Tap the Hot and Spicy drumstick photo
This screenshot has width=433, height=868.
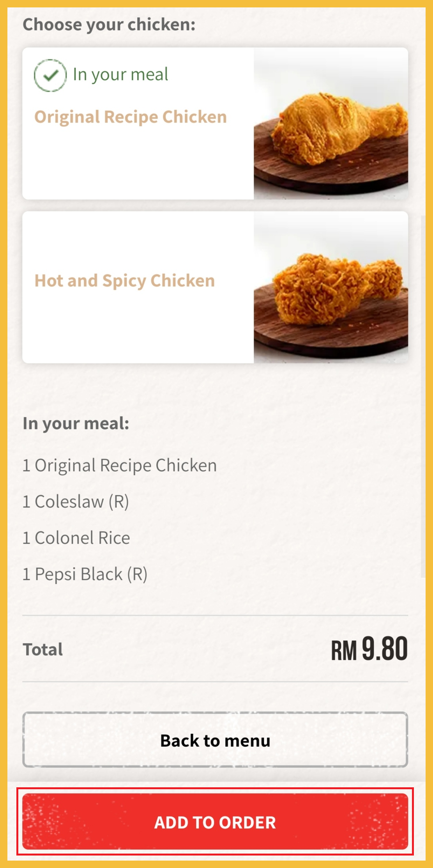(337, 289)
